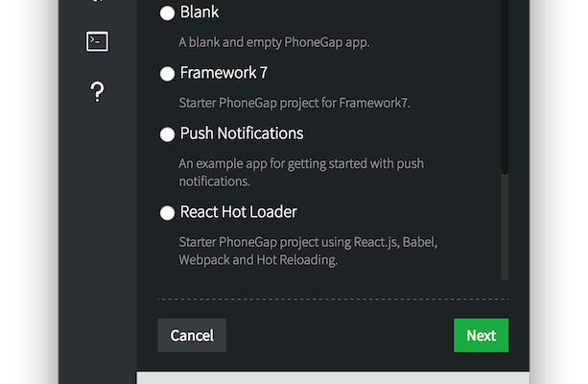Click the light gray panel below the dialog

tap(333, 378)
